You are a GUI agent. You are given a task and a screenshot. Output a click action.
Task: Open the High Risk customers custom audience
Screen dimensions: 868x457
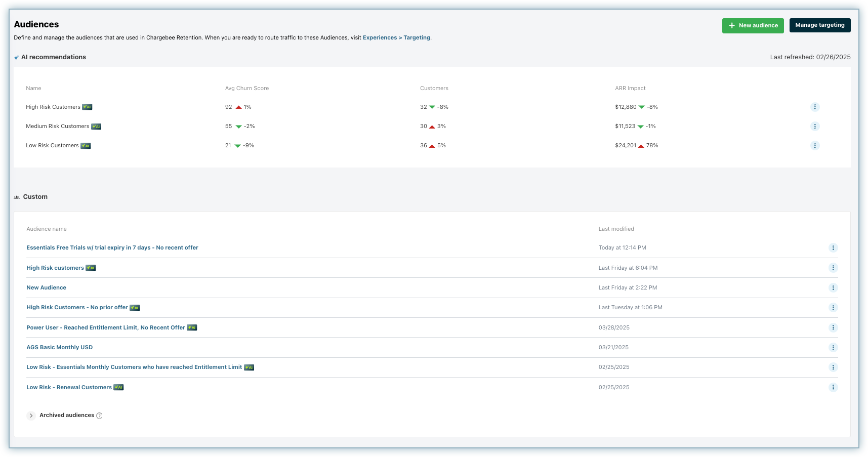tap(55, 268)
